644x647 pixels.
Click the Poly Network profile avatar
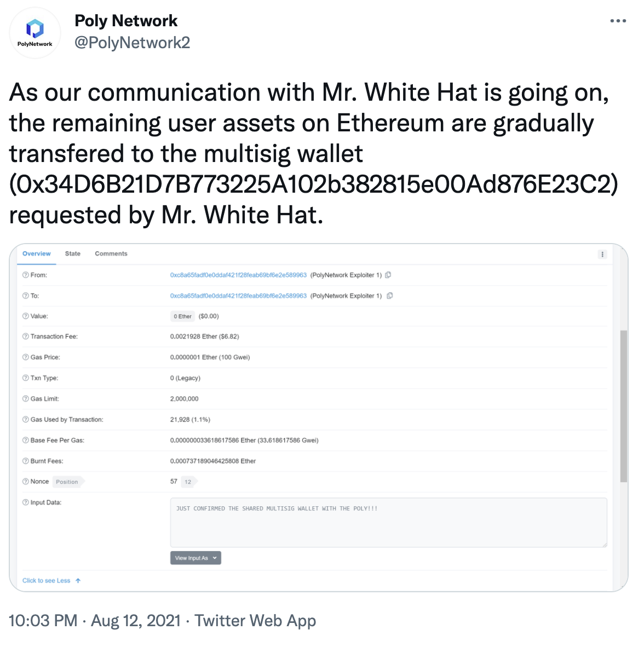click(x=35, y=33)
